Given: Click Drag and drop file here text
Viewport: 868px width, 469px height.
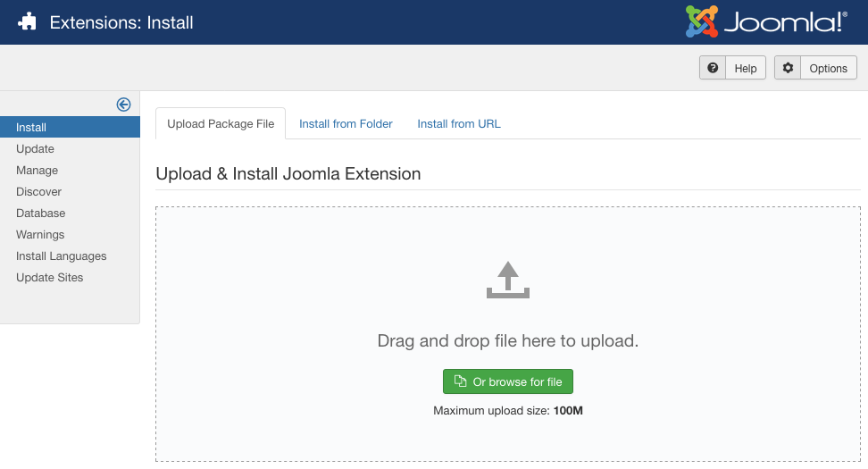Looking at the screenshot, I should click(x=507, y=340).
